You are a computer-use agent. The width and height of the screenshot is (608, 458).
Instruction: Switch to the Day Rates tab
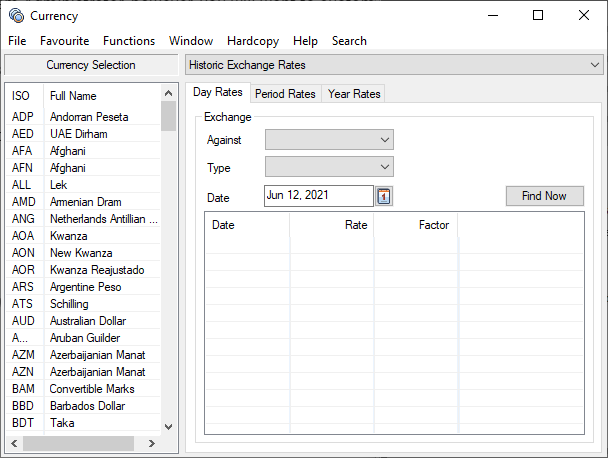[218, 92]
